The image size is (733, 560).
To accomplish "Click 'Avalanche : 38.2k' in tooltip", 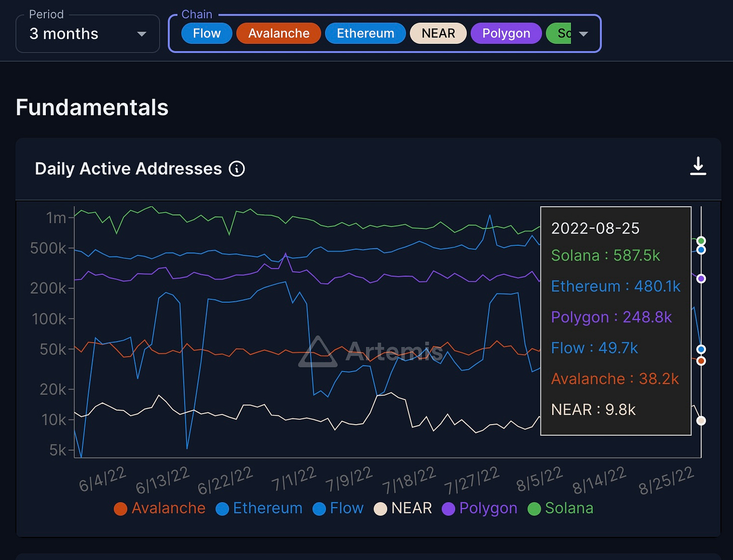I will (x=615, y=378).
